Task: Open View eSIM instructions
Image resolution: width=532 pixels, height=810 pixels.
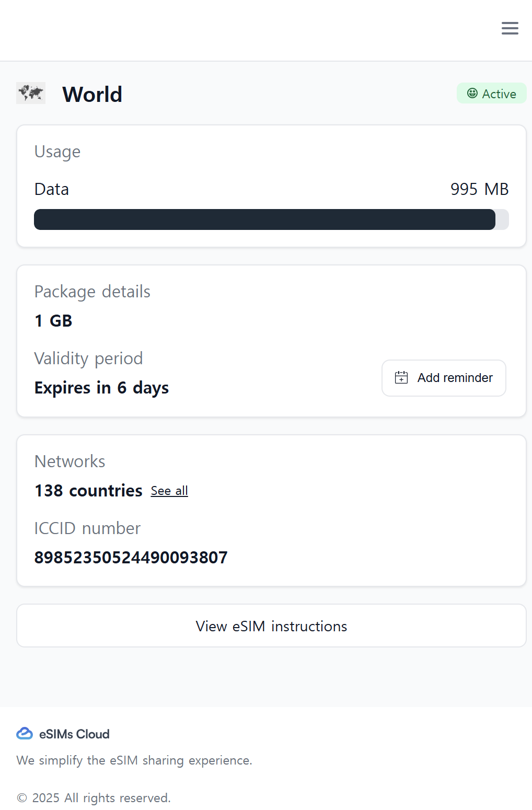Action: coord(271,626)
